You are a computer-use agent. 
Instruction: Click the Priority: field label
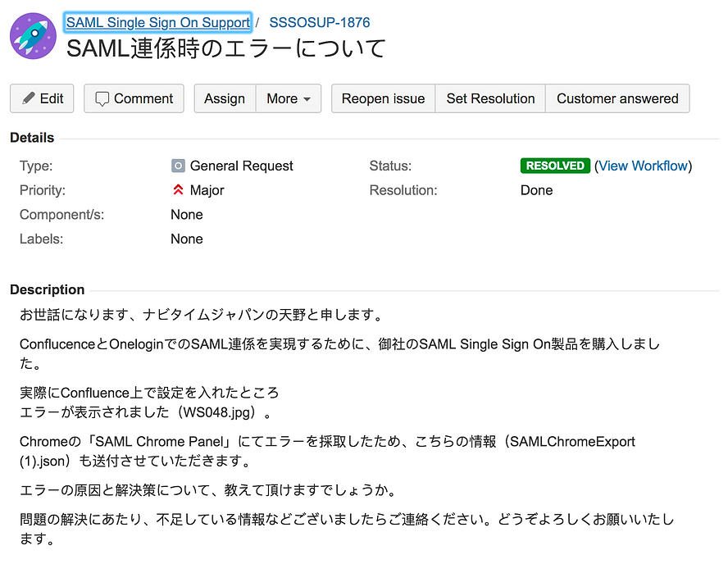tap(43, 190)
